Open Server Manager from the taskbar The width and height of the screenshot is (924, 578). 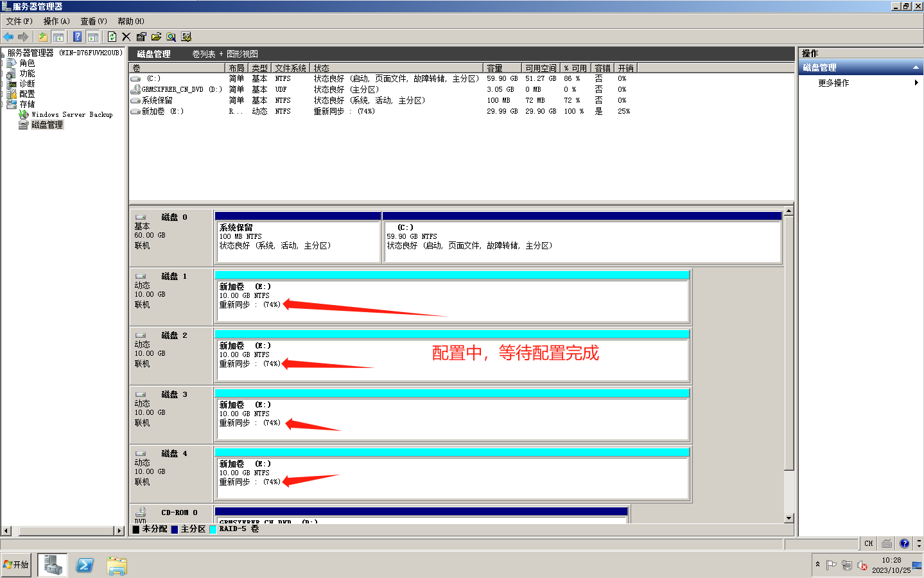click(x=53, y=565)
